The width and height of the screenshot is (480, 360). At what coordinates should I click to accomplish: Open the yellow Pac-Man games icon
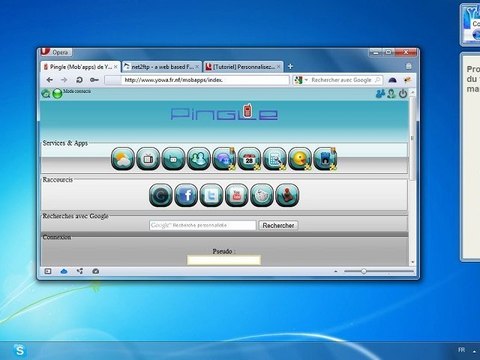(300, 159)
